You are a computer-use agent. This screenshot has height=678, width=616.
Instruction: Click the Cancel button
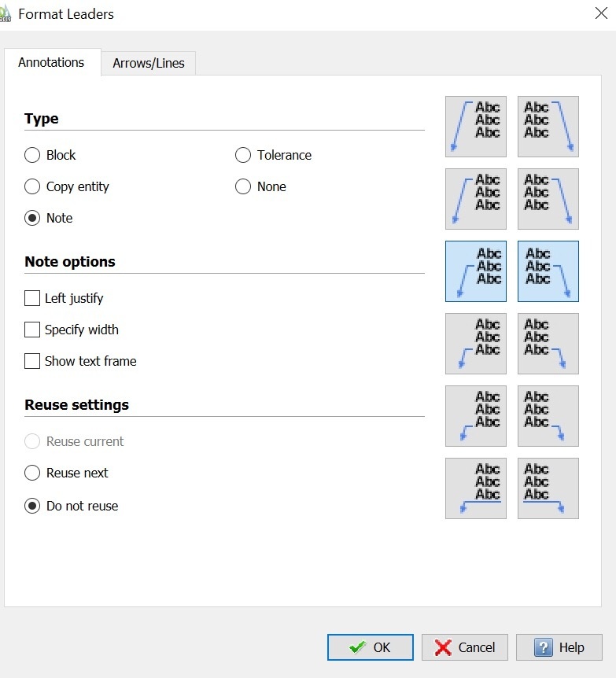point(465,647)
